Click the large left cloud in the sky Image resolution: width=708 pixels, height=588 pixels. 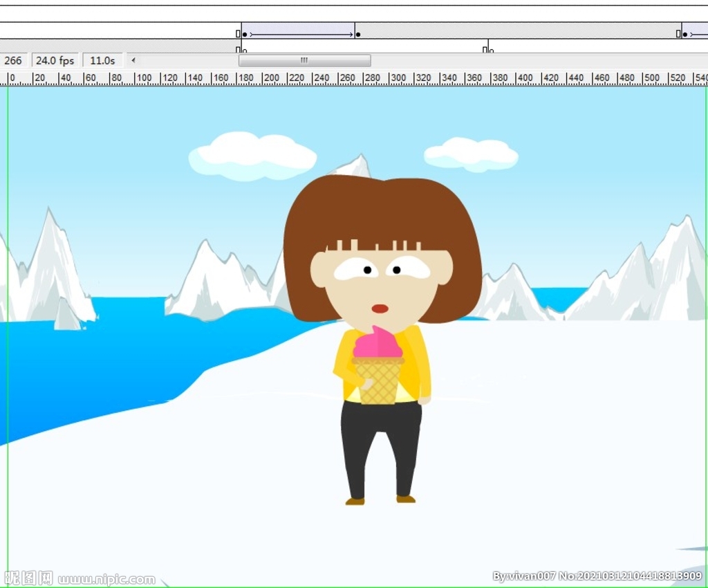click(x=252, y=156)
